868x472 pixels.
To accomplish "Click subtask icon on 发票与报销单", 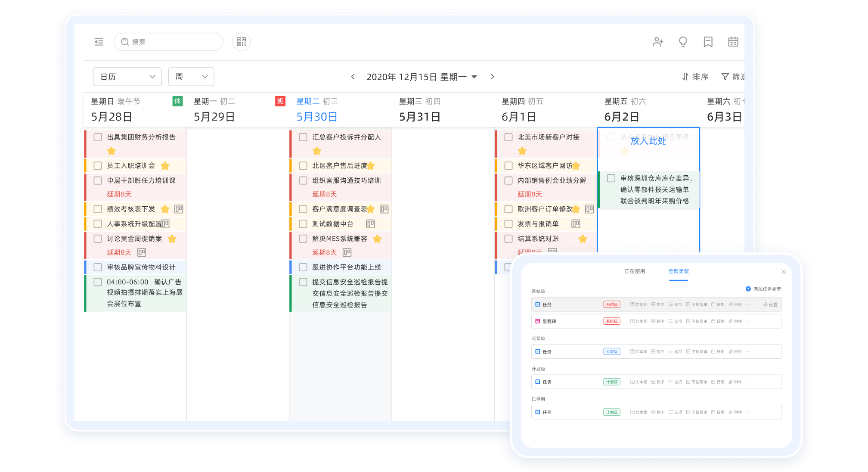I will pyautogui.click(x=576, y=224).
